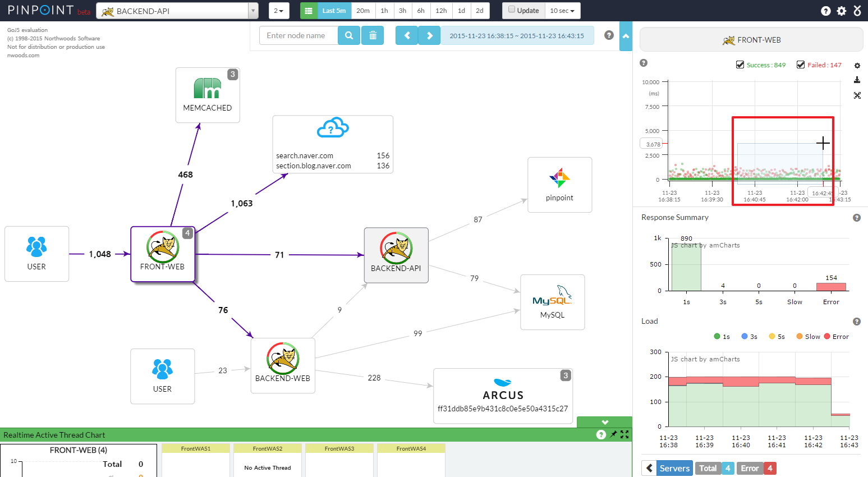
Task: Collapse Servers list back arrow
Action: pos(649,468)
